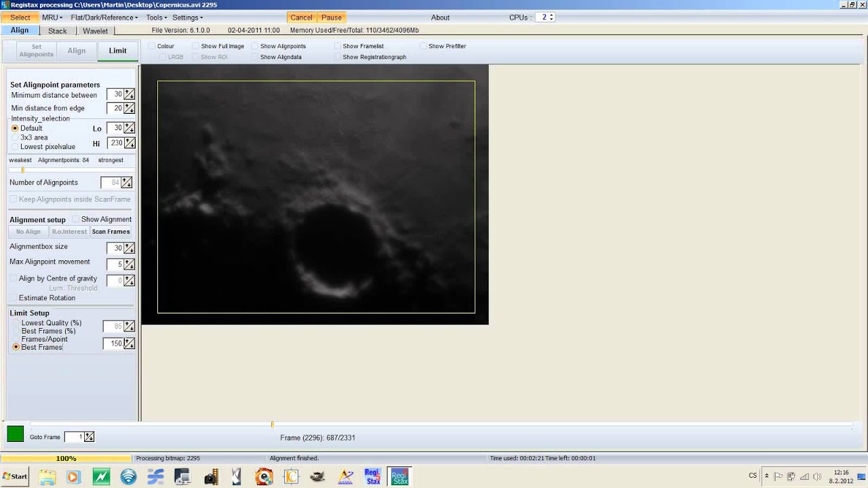This screenshot has height=488, width=868.
Task: Open GIMP from the taskbar
Action: point(317,476)
